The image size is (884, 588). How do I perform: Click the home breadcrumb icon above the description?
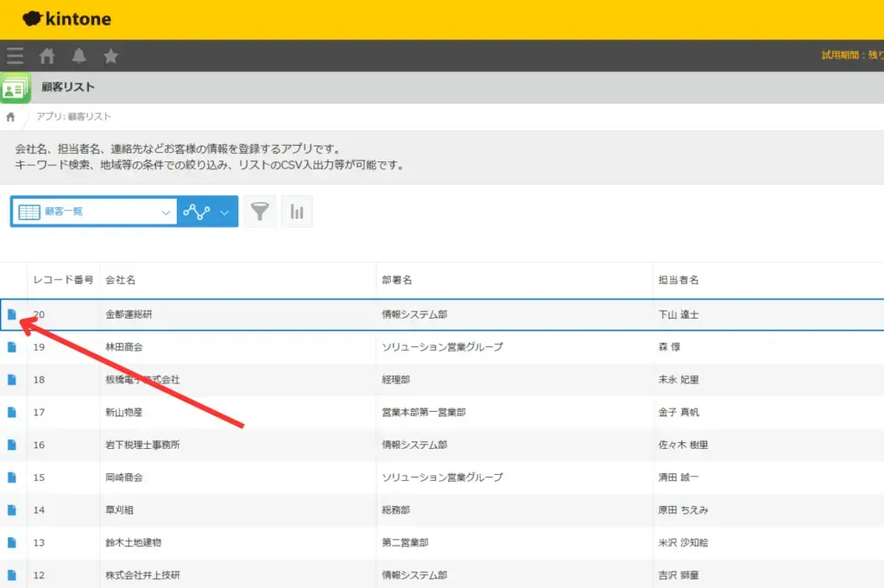[9, 117]
